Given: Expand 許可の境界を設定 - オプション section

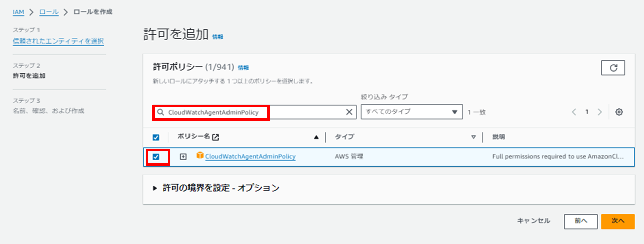Looking at the screenshot, I should click(216, 188).
